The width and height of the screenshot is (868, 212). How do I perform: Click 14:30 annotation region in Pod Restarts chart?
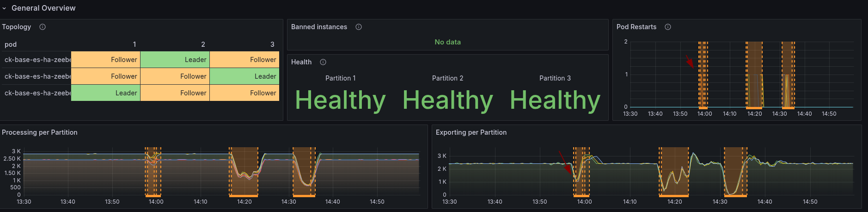789,75
